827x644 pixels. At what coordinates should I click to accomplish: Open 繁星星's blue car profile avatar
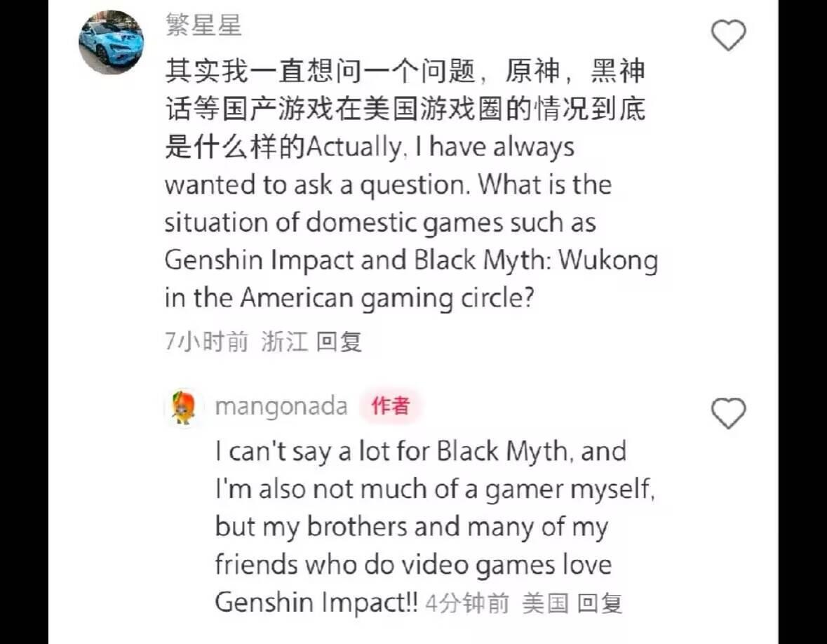[x=112, y=42]
